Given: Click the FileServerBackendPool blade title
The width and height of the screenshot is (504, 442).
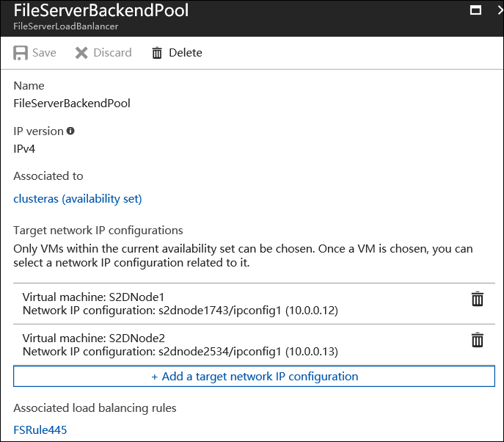Looking at the screenshot, I should [x=101, y=10].
